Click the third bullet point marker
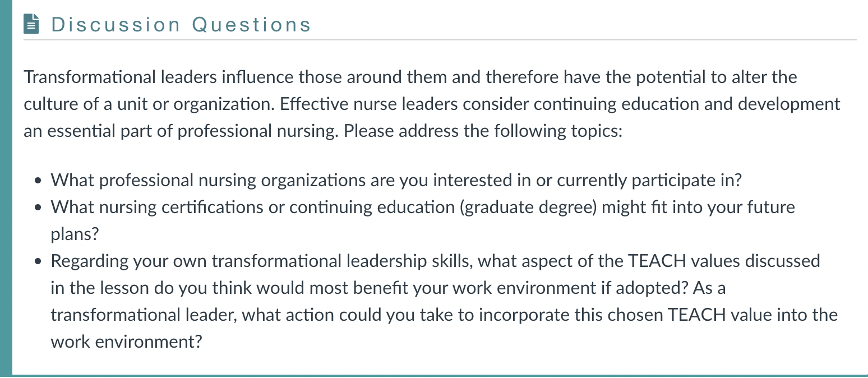Screen dimensions: 868x378 point(38,262)
